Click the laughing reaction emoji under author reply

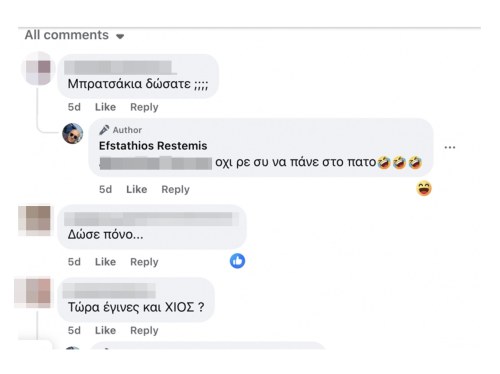tap(424, 188)
